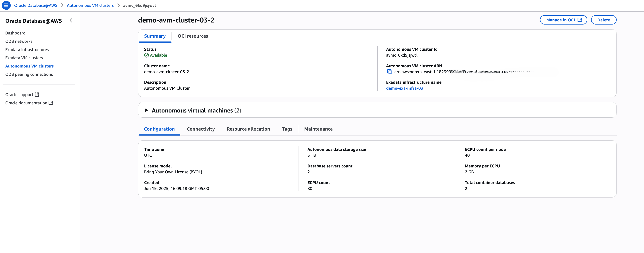Click Manage in OCI

560,20
